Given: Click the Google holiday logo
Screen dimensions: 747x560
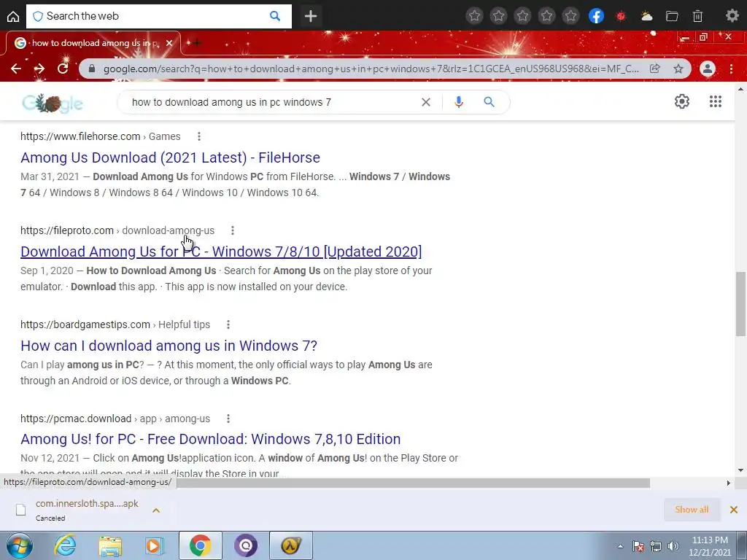Looking at the screenshot, I should click(x=53, y=102).
